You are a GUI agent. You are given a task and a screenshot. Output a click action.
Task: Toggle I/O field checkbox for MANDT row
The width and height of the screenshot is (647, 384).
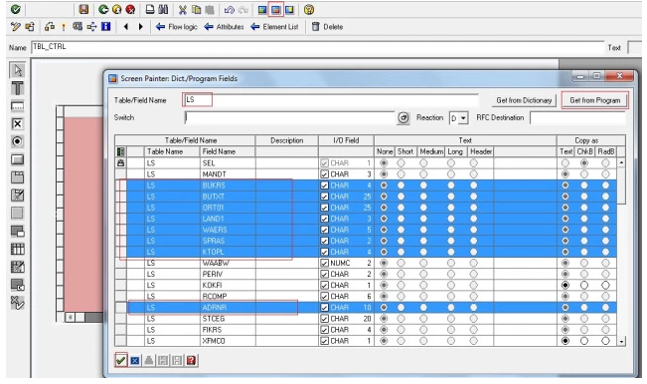coord(324,174)
